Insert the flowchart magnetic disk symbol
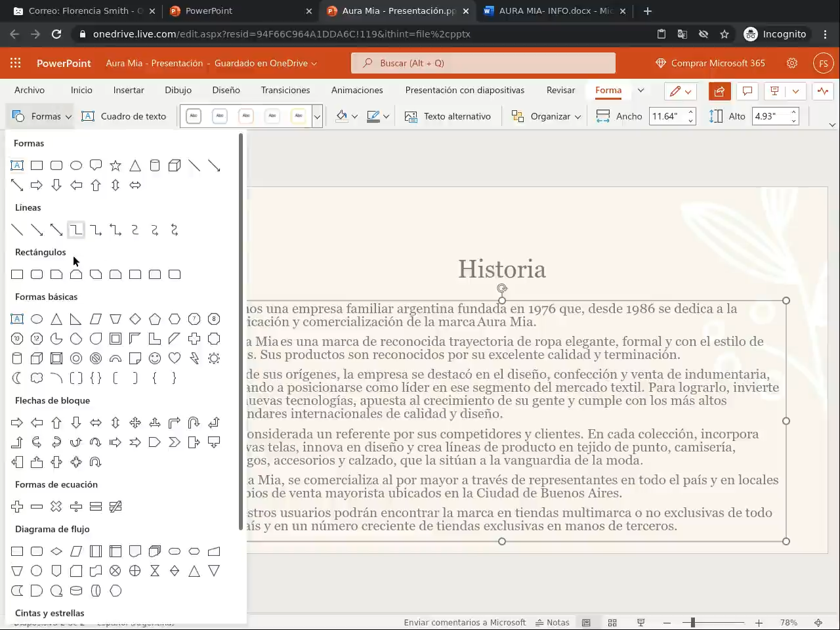840x630 pixels. (x=76, y=591)
